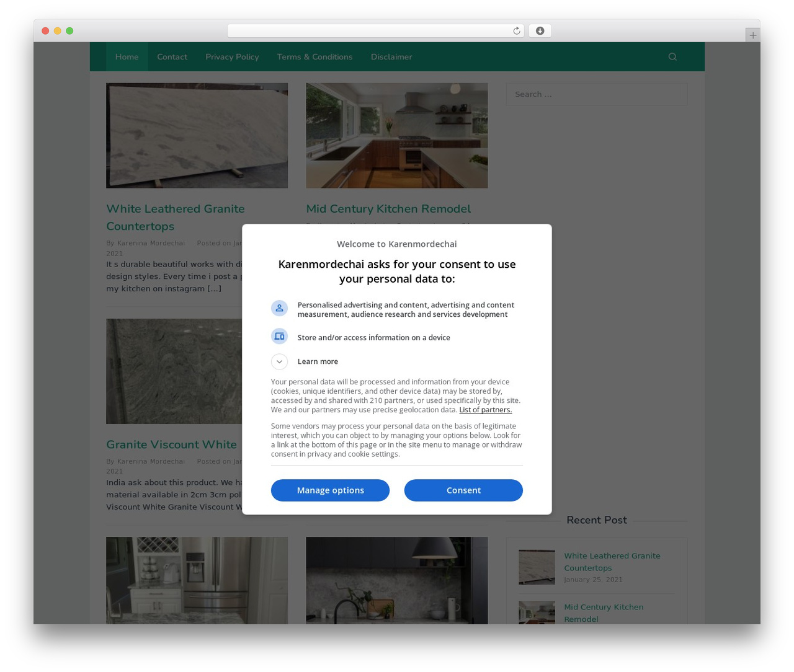Open the Granite Viscount White slab image
Viewport: 794px width, 672px height.
pos(174,371)
